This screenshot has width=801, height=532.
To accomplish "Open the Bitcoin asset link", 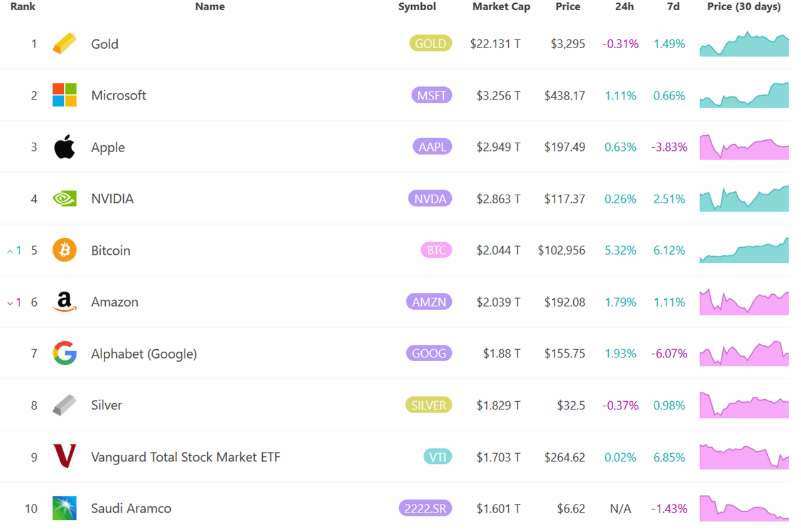I will point(111,250).
